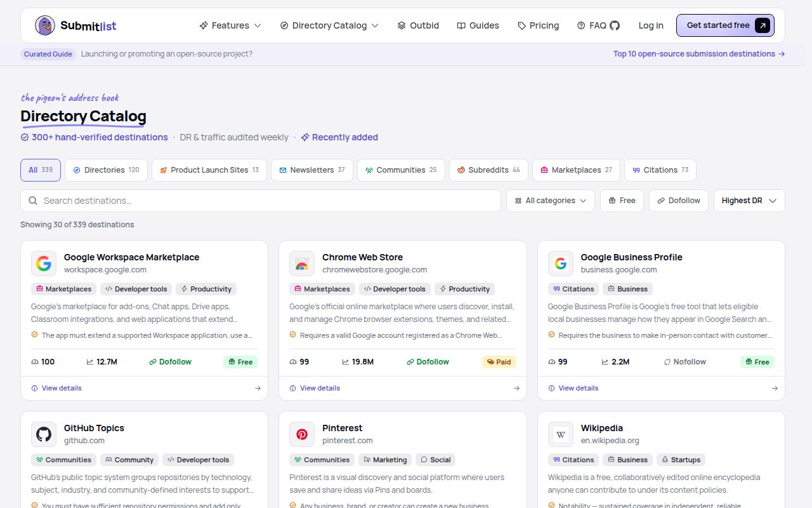Click the Pinterest card title
The height and width of the screenshot is (508, 812).
pos(343,428)
